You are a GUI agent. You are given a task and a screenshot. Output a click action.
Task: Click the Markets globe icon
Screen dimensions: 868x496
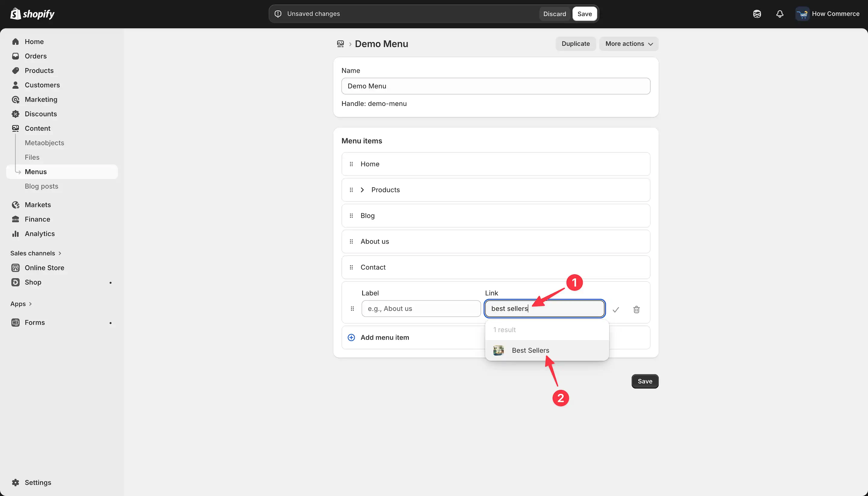point(15,205)
